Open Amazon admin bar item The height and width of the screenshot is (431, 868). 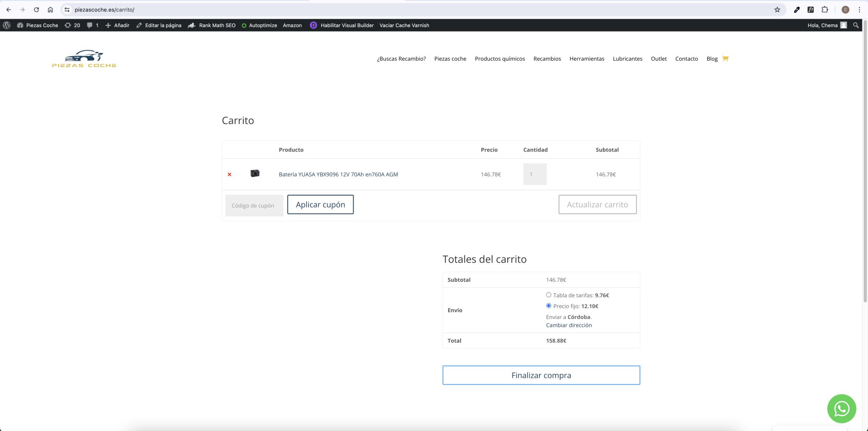[292, 25]
